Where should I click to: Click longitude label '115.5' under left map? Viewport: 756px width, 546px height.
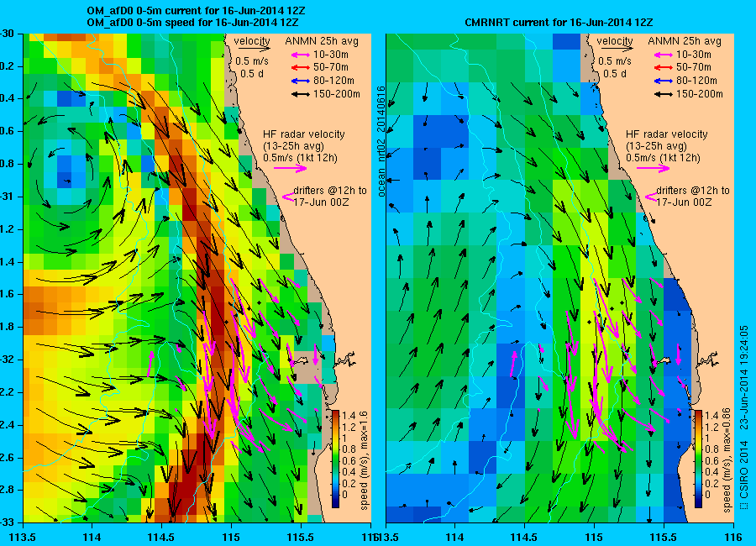click(x=302, y=537)
